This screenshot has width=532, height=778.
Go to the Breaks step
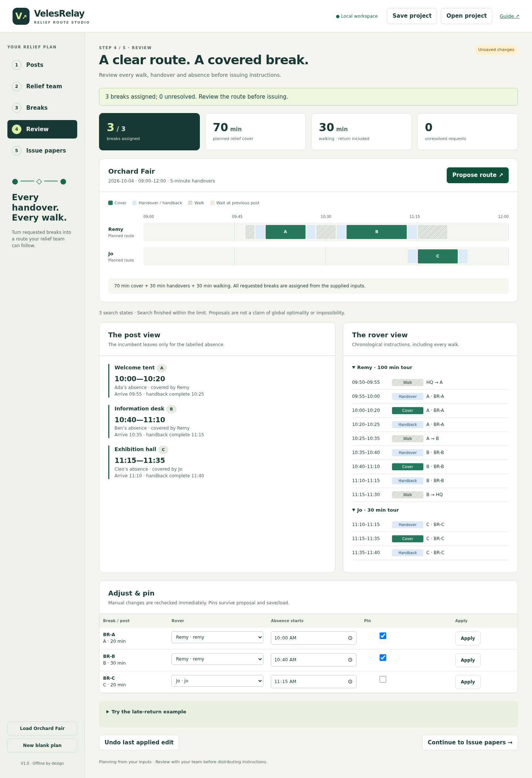pyautogui.click(x=42, y=108)
